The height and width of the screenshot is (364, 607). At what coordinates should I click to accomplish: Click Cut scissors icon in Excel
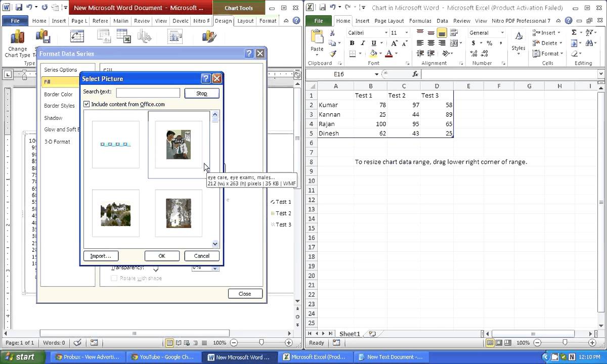click(332, 33)
